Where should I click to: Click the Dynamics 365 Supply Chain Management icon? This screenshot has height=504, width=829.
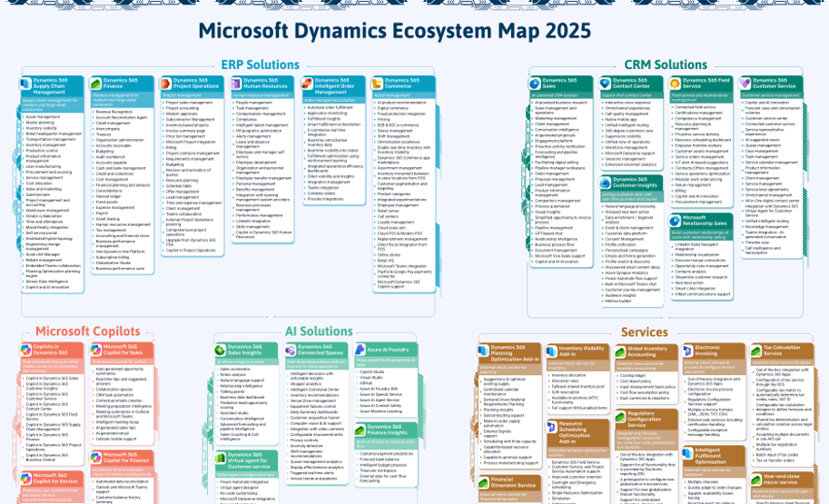pos(26,84)
